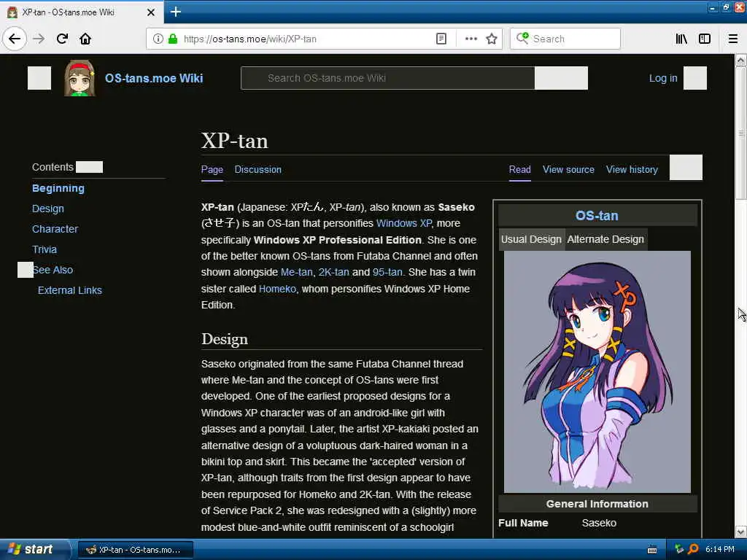Click the XP-tan character illustration

point(597,372)
